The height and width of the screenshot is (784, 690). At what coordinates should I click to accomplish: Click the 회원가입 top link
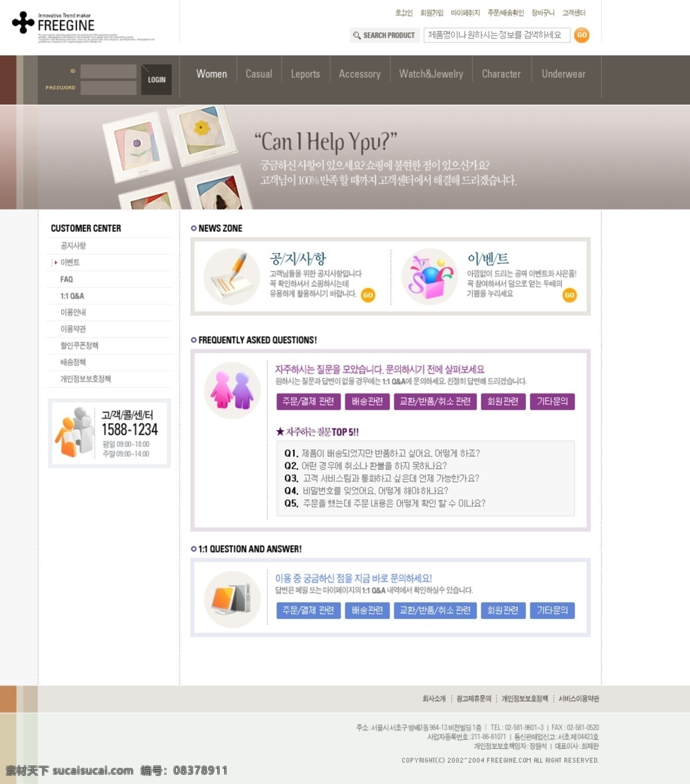(x=432, y=13)
